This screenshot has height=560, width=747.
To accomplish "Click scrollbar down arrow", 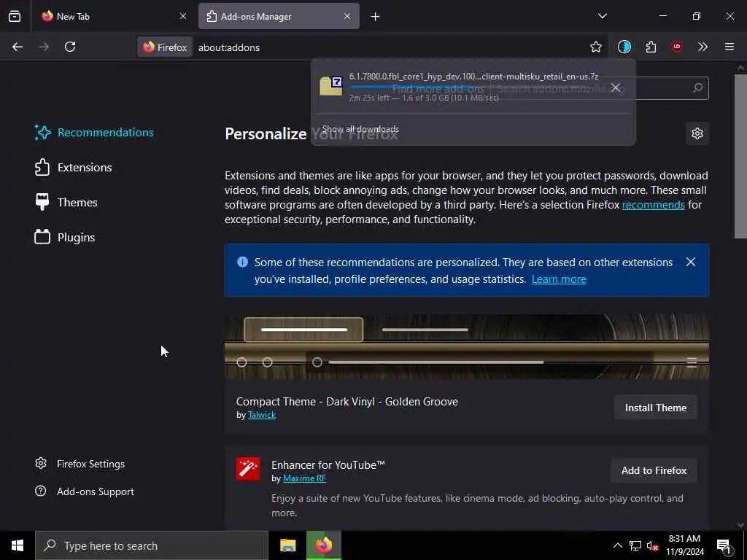I will tap(740, 525).
